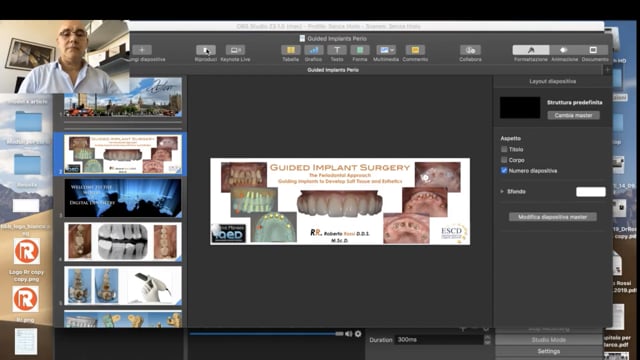Add a comment with the Commento icon

point(415,50)
